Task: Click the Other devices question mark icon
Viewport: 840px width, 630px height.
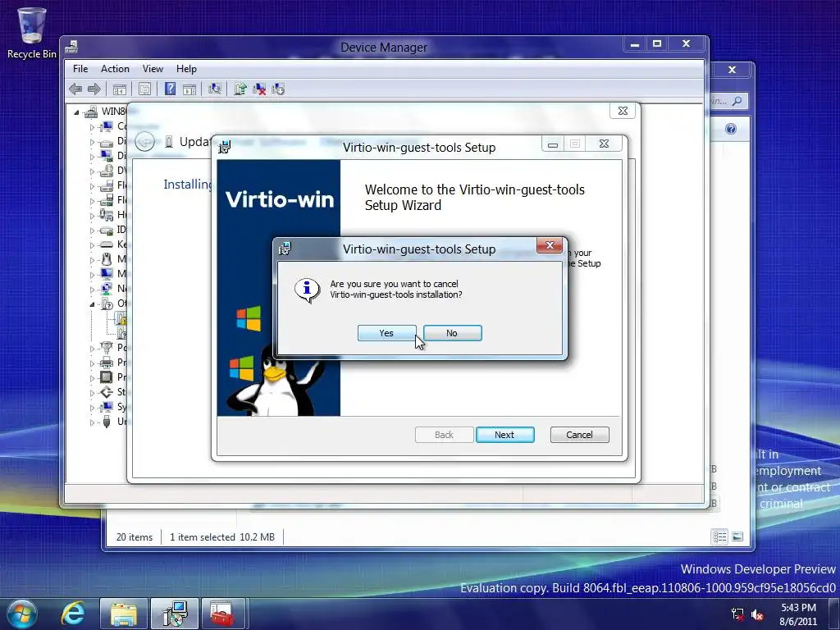Action: click(x=107, y=304)
